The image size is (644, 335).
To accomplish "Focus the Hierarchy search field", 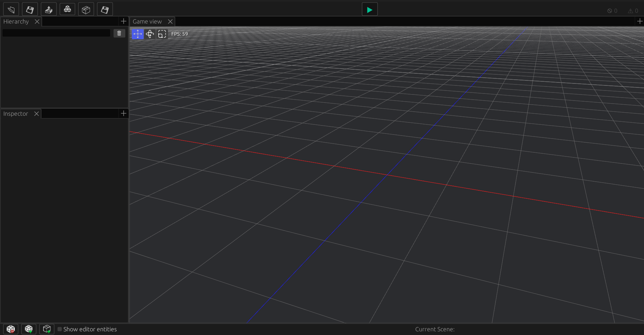I will tap(56, 33).
